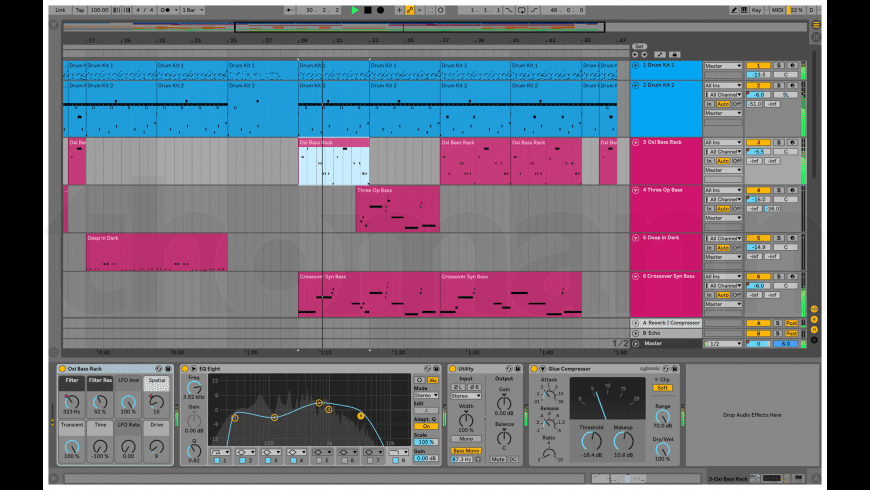Viewport: 870px width, 490px height.
Task: Toggle the computer MIDI keyboard icon
Action: coord(743,10)
